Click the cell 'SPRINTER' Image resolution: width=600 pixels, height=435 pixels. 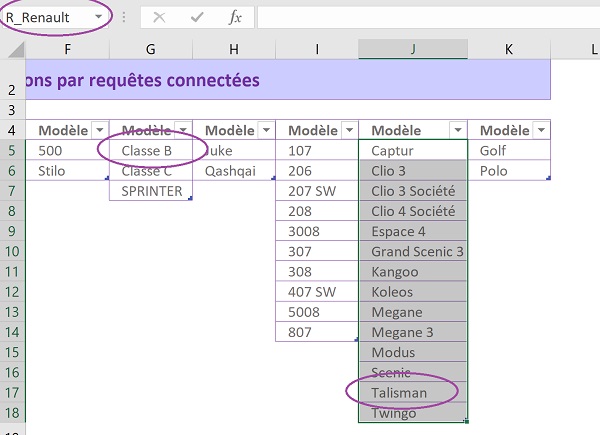[151, 191]
